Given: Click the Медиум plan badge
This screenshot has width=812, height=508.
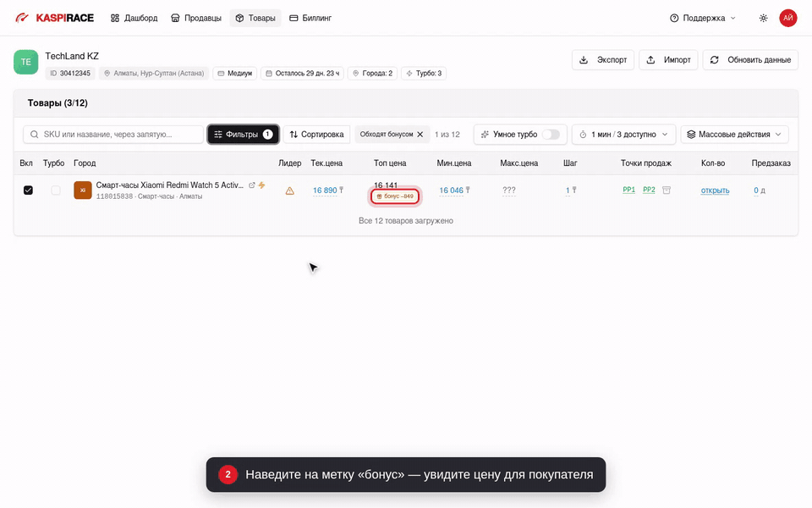Looking at the screenshot, I should coord(234,73).
